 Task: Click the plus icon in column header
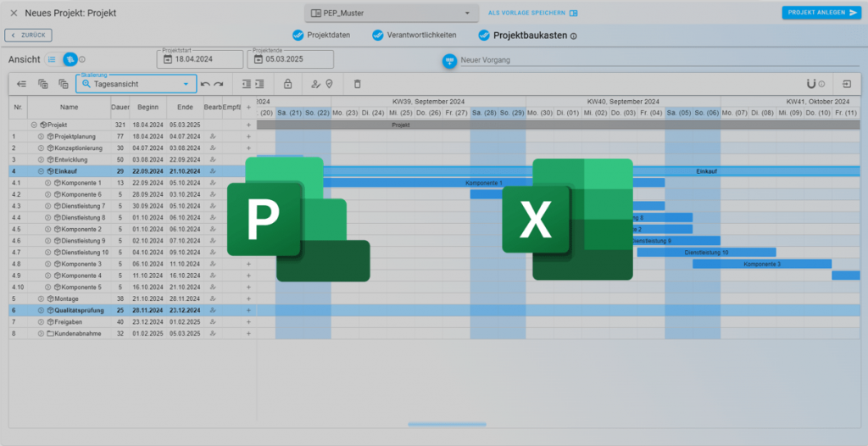[x=248, y=108]
